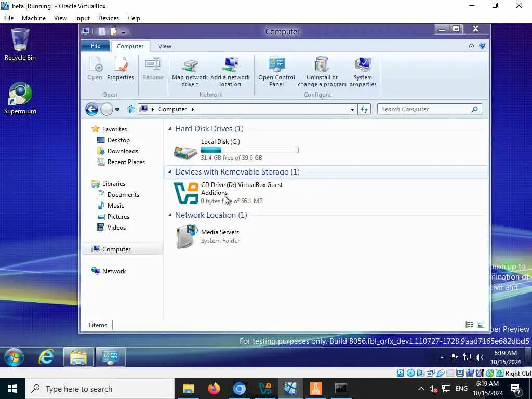Click the Up one level arrow
Viewport: 532px width, 399px height.
(130, 109)
